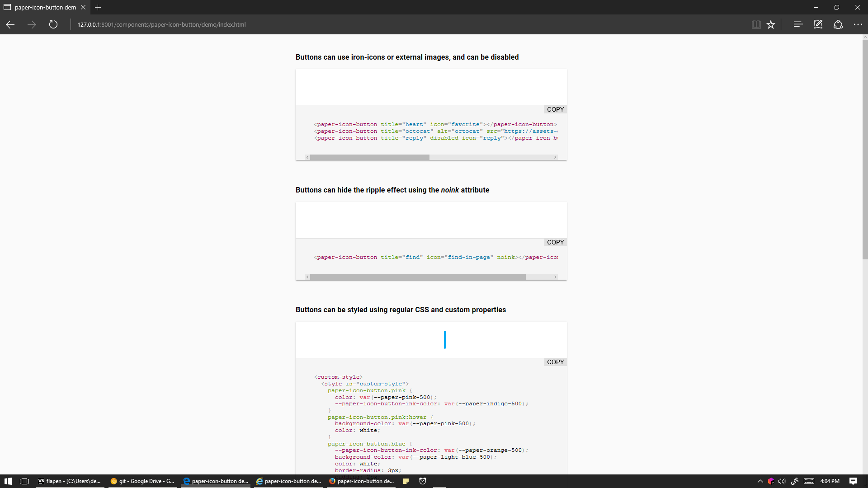Share the page using the share icon
Viewport: 868px width, 488px height.
click(x=839, y=24)
